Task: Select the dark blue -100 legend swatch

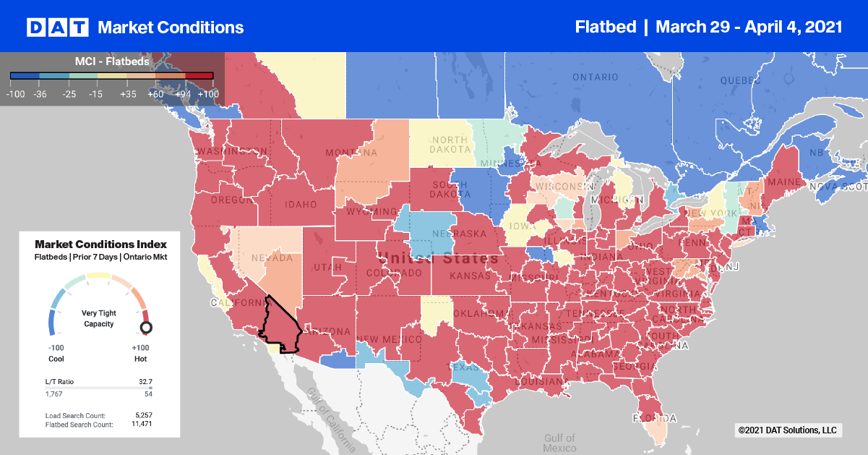Action: (x=25, y=75)
